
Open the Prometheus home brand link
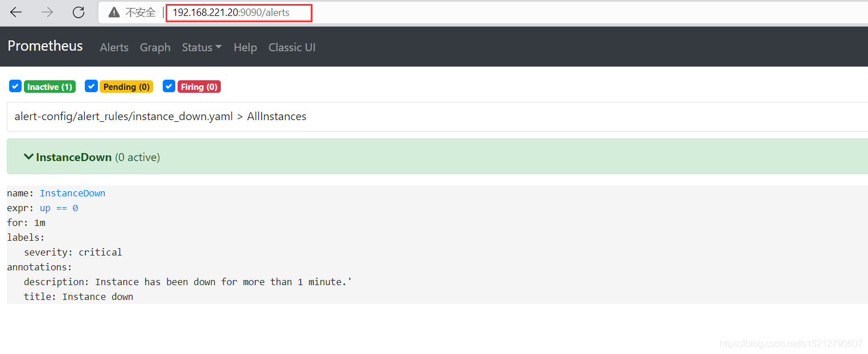click(x=45, y=46)
